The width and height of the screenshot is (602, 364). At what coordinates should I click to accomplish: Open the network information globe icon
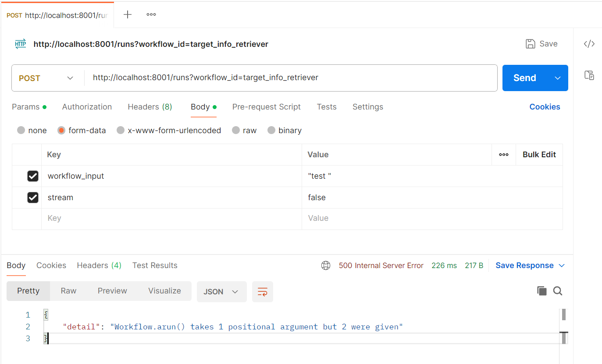click(326, 265)
